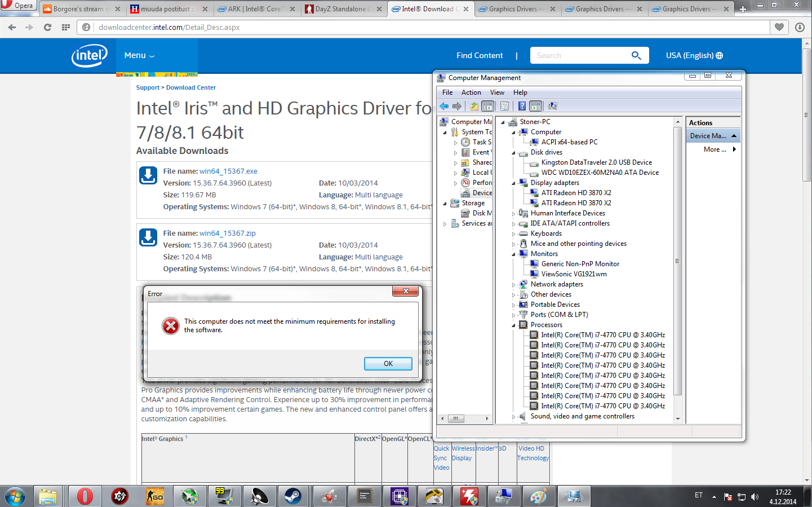Open the CS:GO taskbar icon

(x=154, y=496)
